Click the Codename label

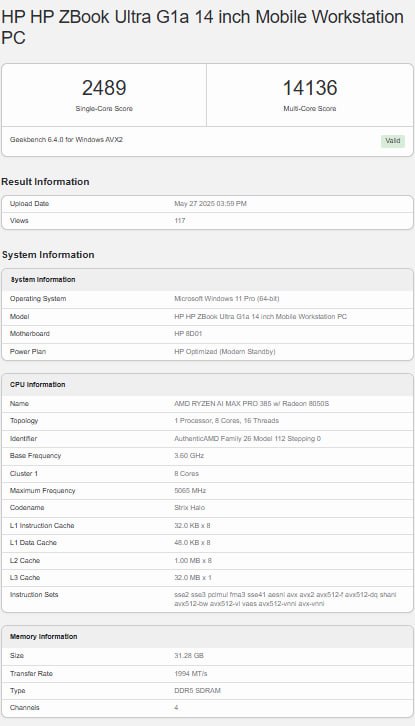(27, 508)
